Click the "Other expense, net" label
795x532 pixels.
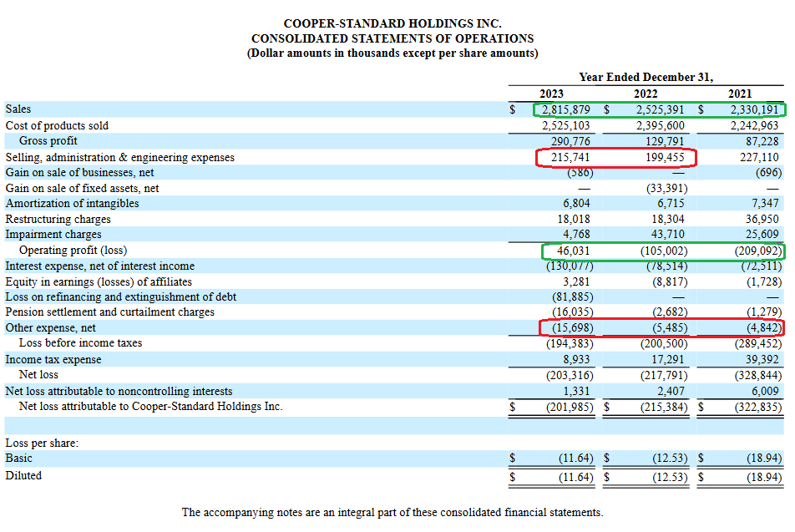pyautogui.click(x=50, y=327)
